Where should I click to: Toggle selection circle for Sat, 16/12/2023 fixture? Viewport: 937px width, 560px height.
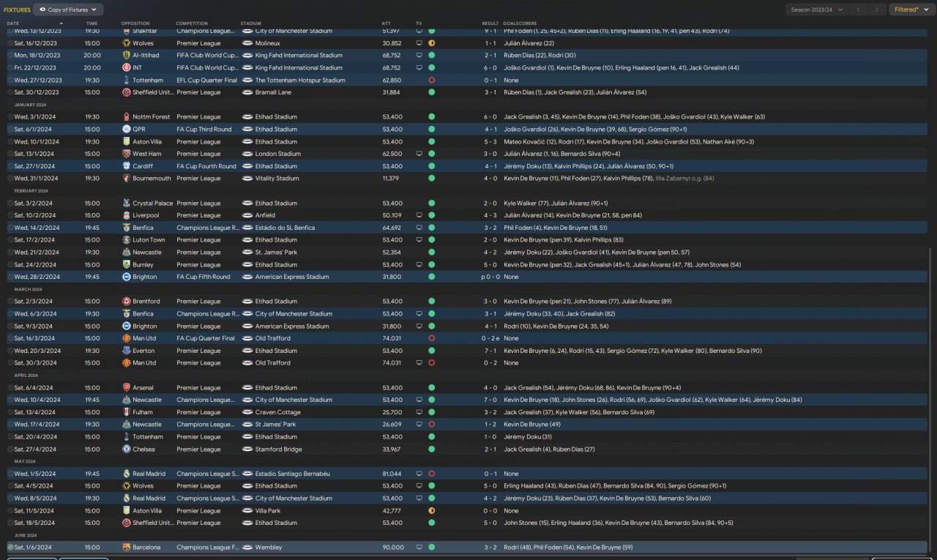(10, 44)
